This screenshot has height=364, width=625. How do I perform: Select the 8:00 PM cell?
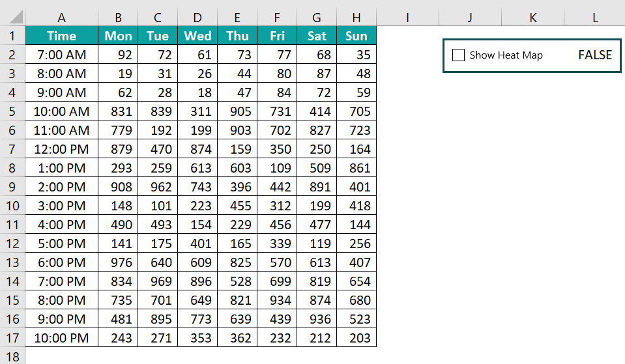(61, 300)
